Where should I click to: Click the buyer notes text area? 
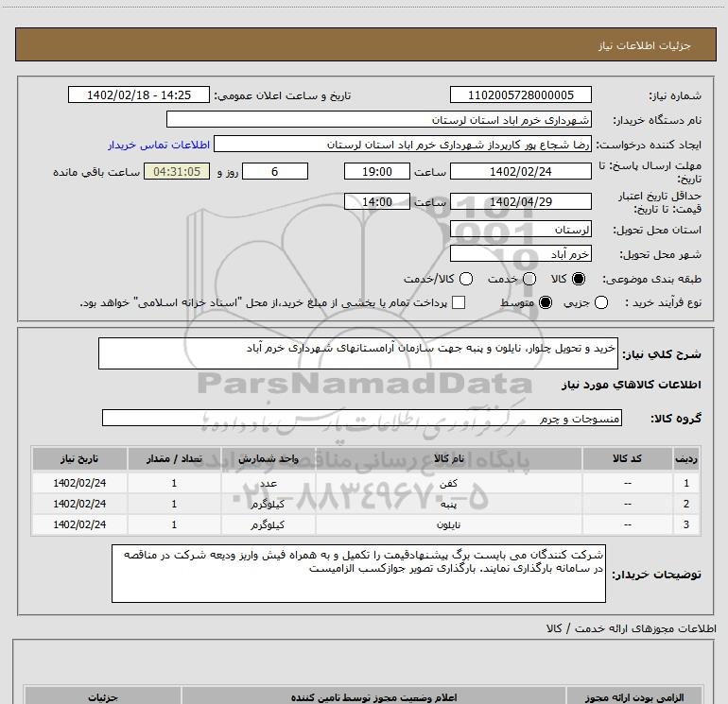(x=358, y=574)
